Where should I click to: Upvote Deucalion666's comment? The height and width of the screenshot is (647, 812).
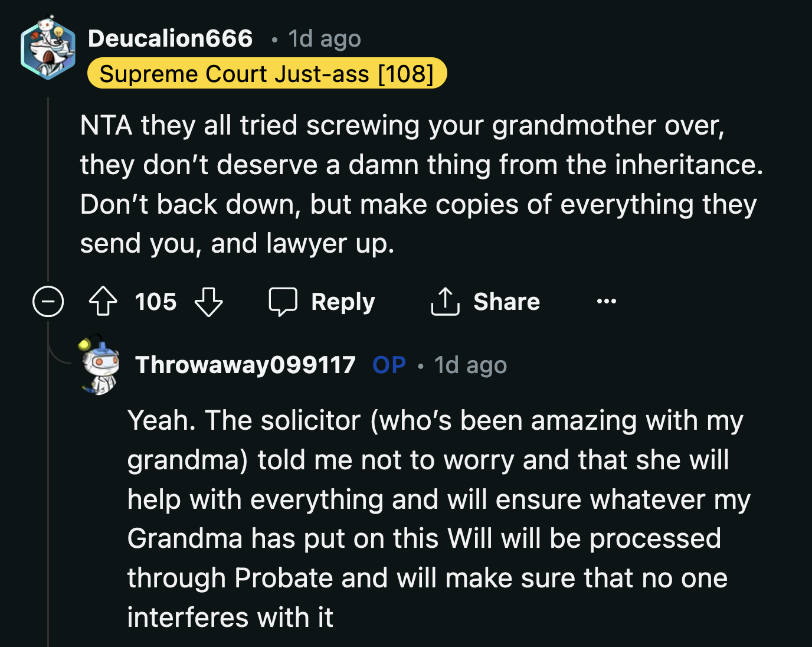103,302
